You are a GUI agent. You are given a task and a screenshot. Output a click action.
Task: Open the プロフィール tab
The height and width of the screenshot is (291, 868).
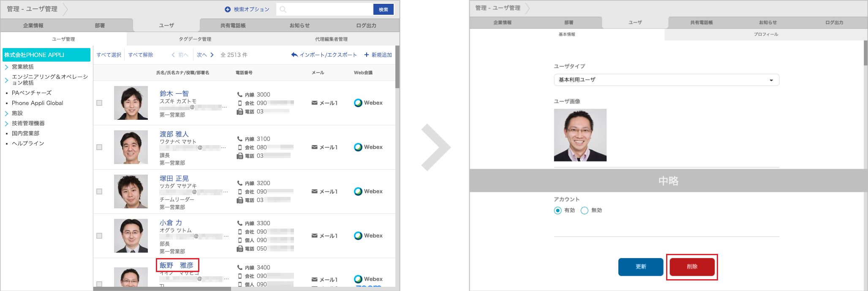point(765,34)
